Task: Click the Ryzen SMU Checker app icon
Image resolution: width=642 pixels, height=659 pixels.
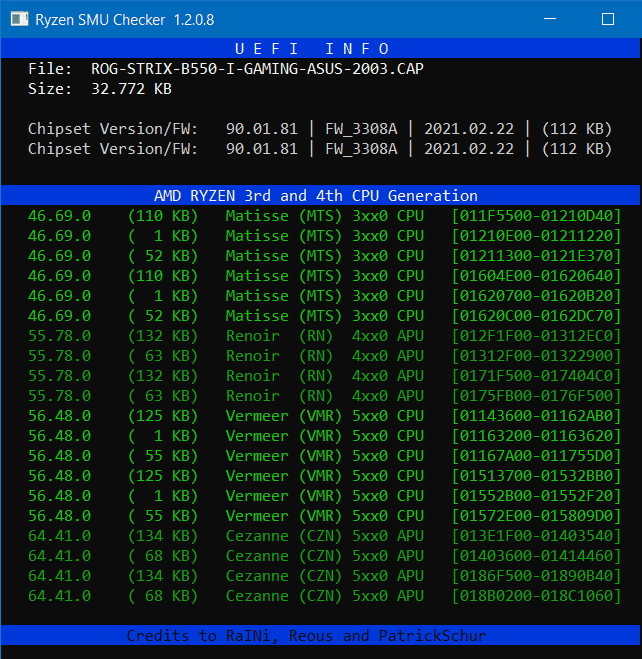Action: coord(19,19)
